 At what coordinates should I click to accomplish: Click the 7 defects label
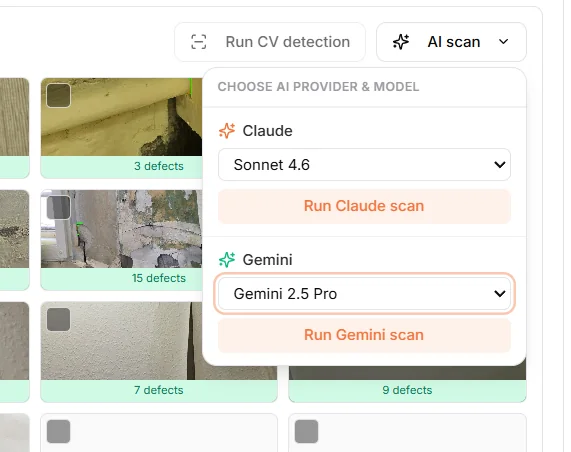(159, 390)
